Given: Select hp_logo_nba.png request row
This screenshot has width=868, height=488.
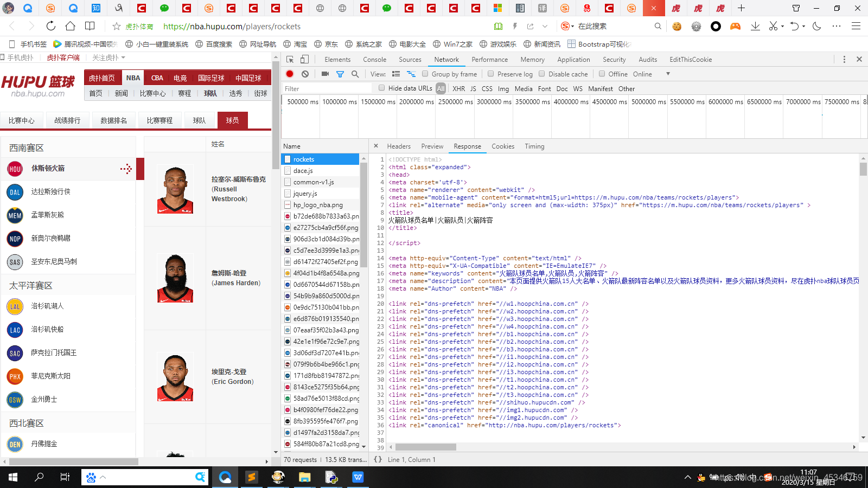Looking at the screenshot, I should (320, 205).
